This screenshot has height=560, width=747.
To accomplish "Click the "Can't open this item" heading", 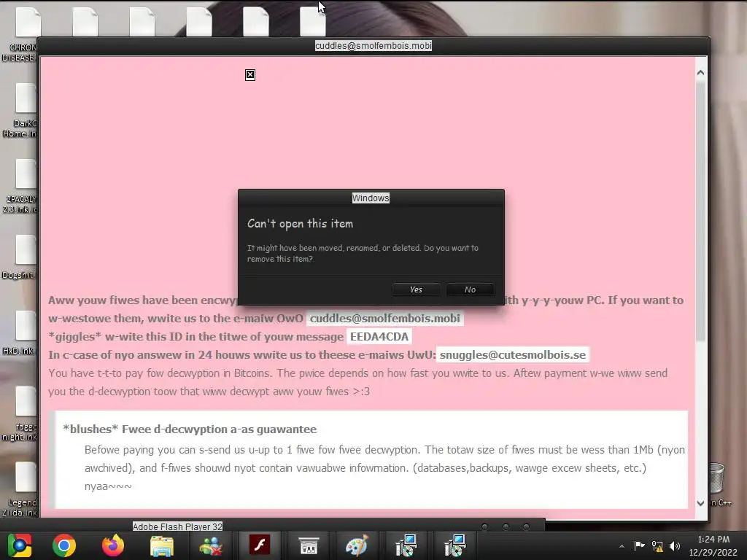I will coord(300,224).
